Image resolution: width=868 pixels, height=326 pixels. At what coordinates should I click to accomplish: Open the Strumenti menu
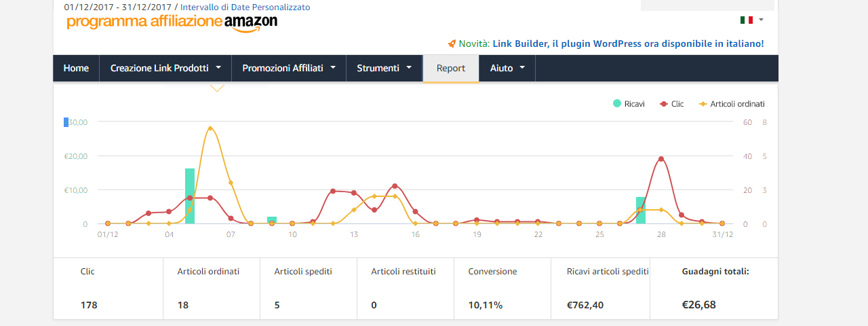coord(384,68)
